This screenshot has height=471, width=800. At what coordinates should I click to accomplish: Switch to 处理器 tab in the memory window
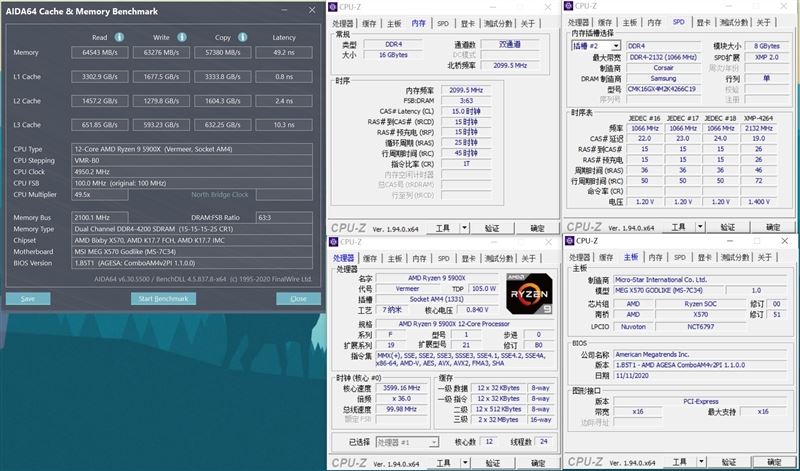(342, 23)
